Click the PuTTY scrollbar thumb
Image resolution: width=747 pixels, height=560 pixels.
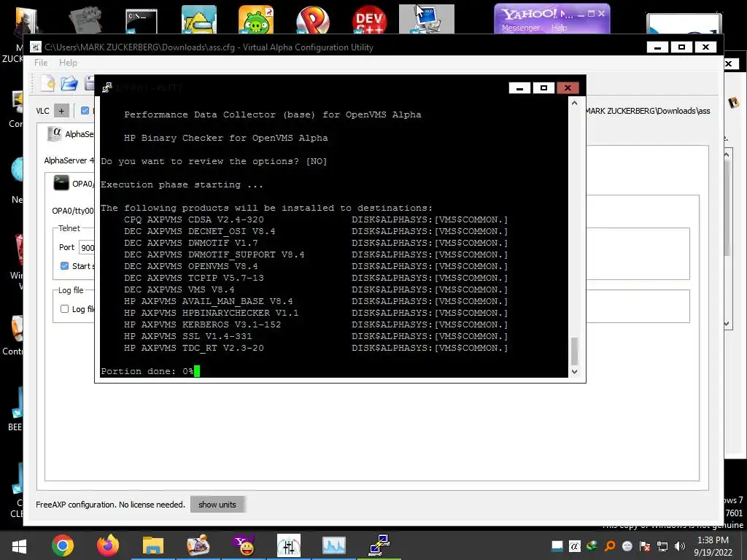coord(575,351)
